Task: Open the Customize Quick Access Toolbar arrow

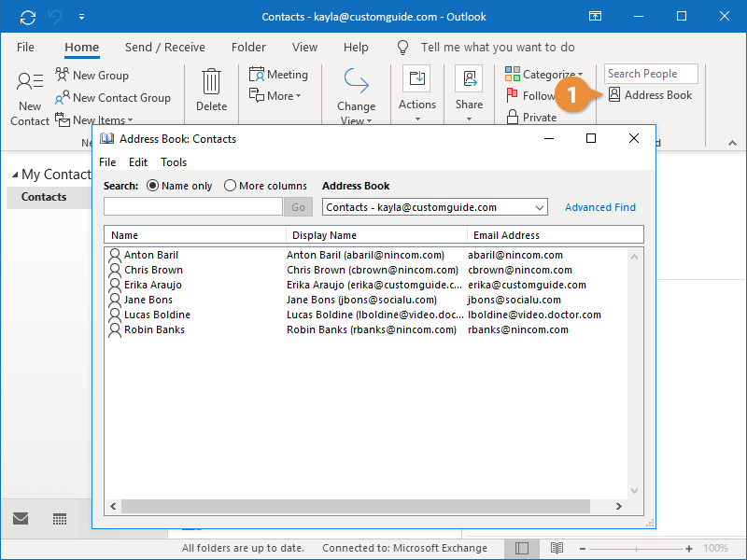Action: [x=81, y=17]
